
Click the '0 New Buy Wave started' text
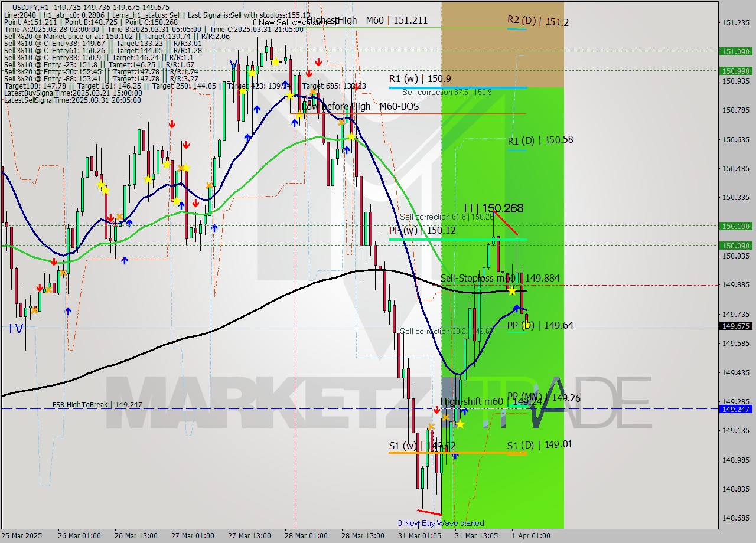pos(442,523)
